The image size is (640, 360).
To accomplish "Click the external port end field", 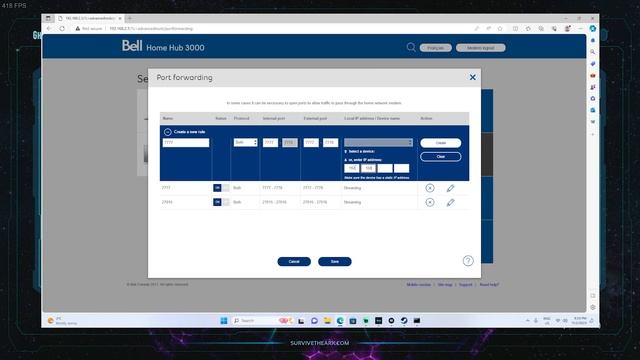I will click(330, 142).
